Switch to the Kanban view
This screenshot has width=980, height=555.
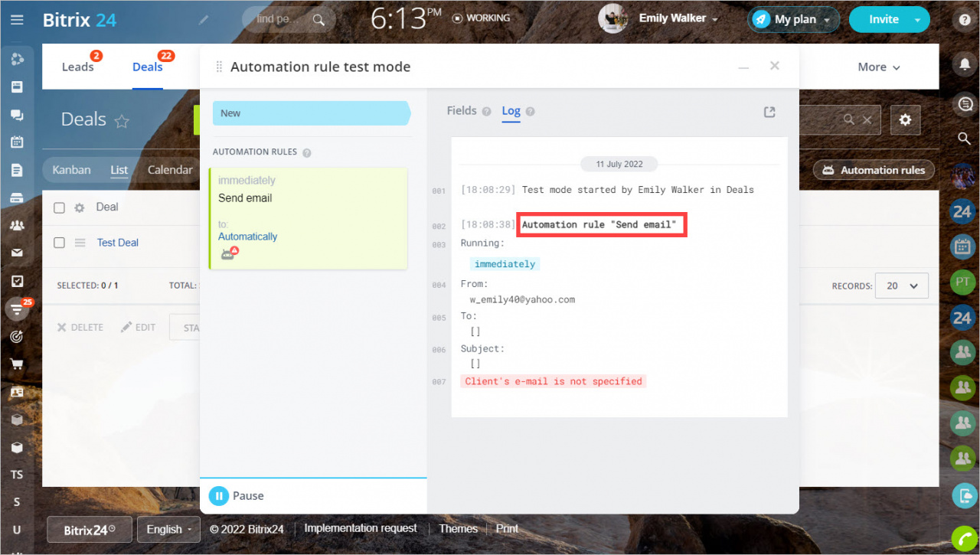(x=71, y=170)
